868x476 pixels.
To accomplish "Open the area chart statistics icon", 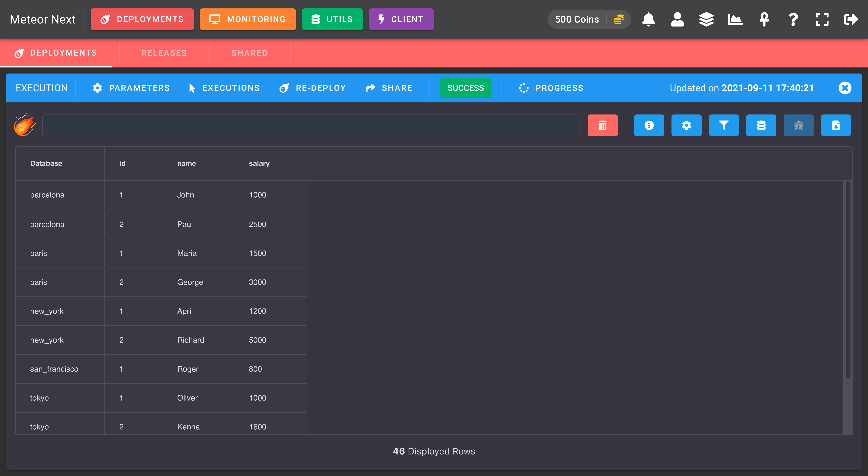I will pos(735,19).
